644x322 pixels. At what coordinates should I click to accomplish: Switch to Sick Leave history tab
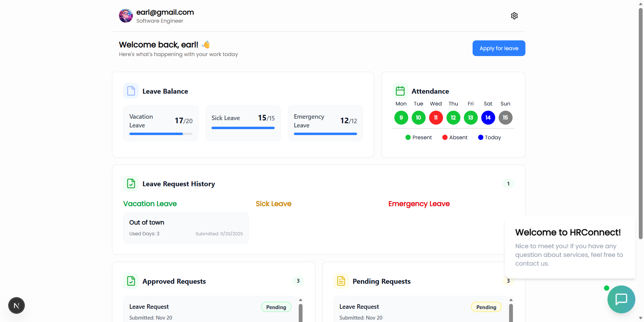[x=273, y=204]
